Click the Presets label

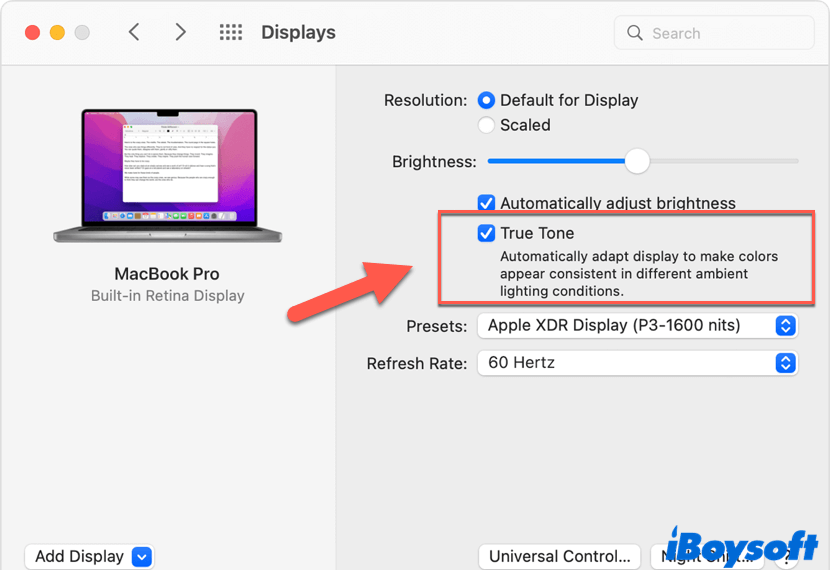click(x=437, y=326)
